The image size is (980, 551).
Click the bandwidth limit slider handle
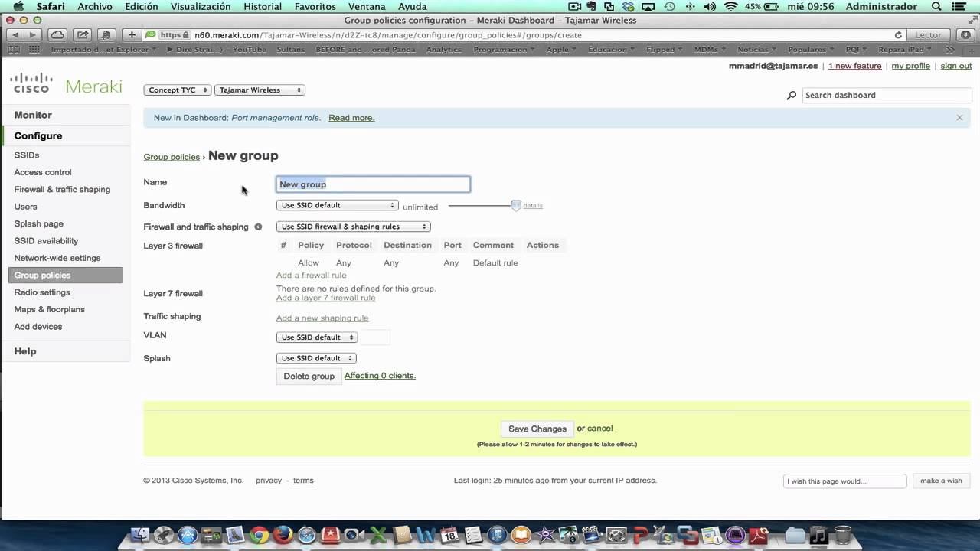pos(516,205)
